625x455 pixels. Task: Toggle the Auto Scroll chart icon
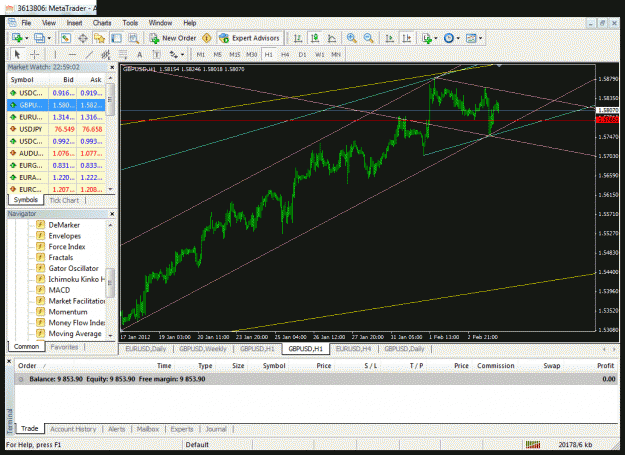389,38
